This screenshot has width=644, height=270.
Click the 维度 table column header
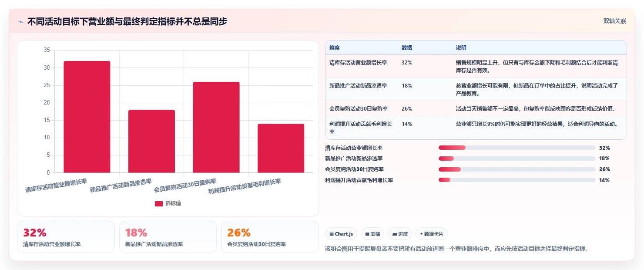pos(335,47)
